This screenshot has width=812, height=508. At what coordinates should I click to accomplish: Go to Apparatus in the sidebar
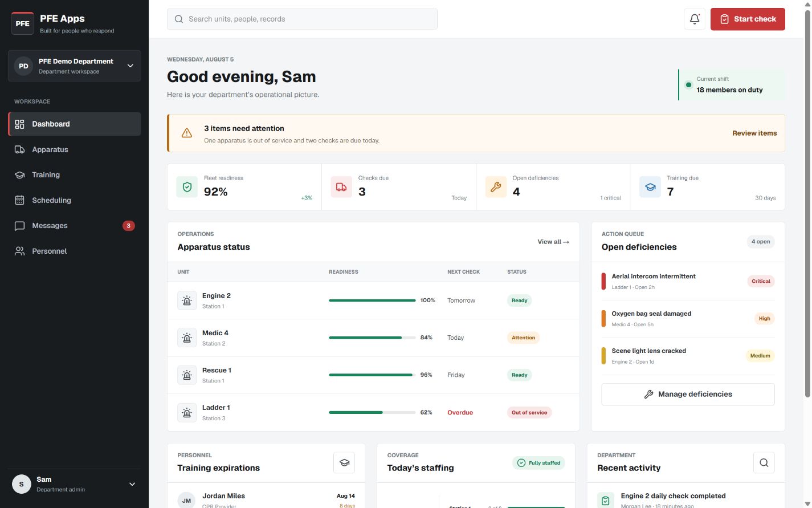click(75, 149)
